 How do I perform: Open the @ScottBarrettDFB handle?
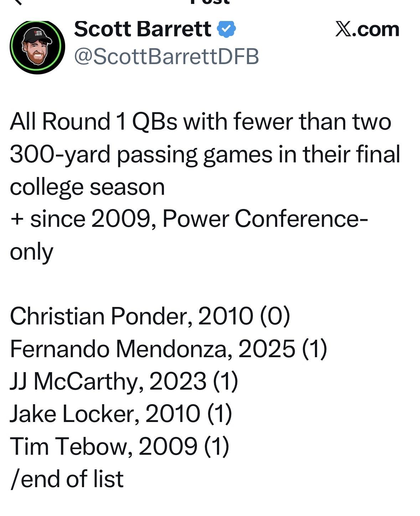pyautogui.click(x=166, y=57)
